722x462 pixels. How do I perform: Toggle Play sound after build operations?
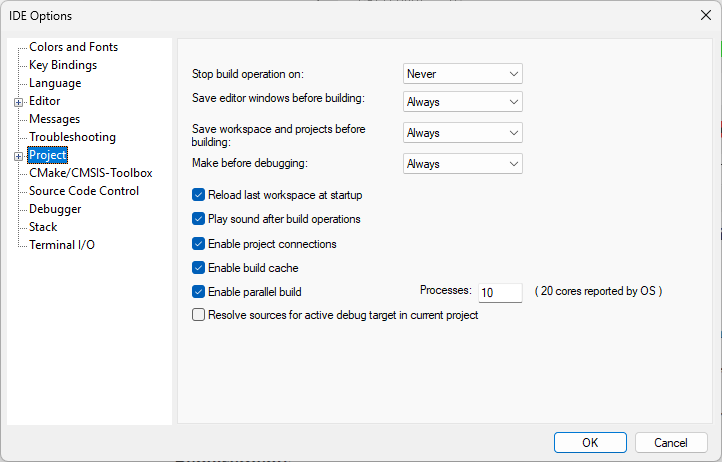tap(198, 219)
